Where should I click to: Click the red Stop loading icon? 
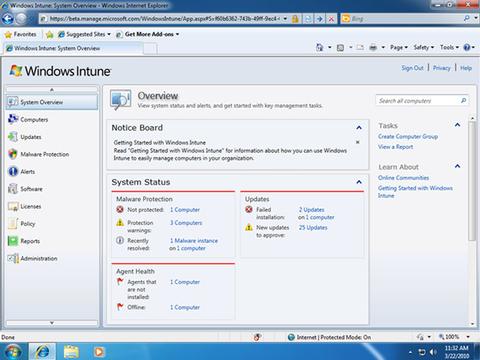(x=331, y=19)
